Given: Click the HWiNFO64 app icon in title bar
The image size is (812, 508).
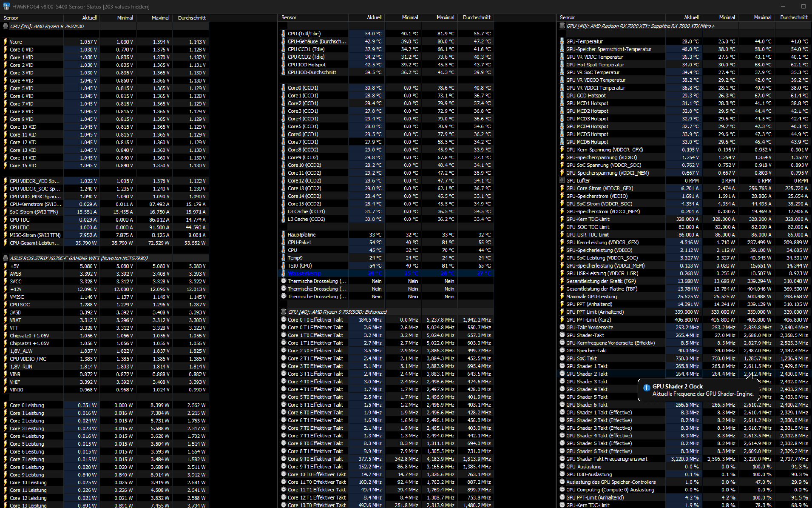Looking at the screenshot, I should point(6,6).
